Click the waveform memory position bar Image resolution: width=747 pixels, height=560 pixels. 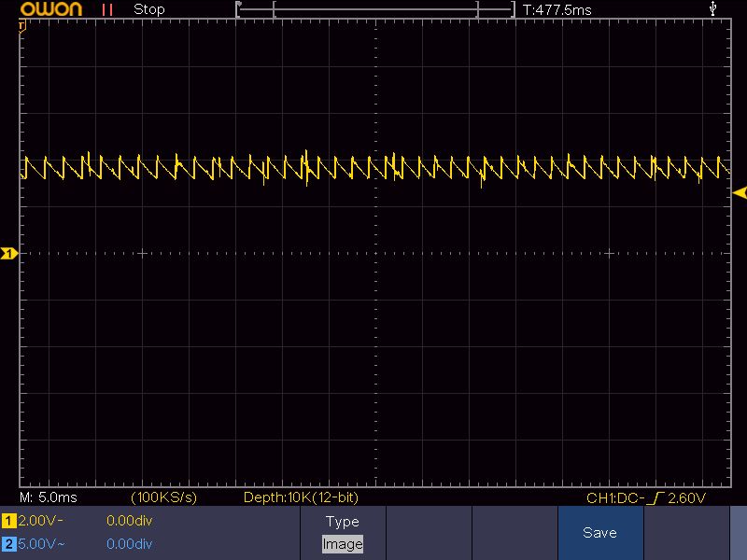[375, 9]
